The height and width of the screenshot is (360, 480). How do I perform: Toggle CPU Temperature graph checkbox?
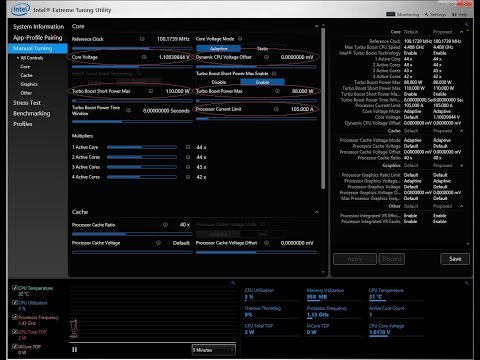(15, 288)
